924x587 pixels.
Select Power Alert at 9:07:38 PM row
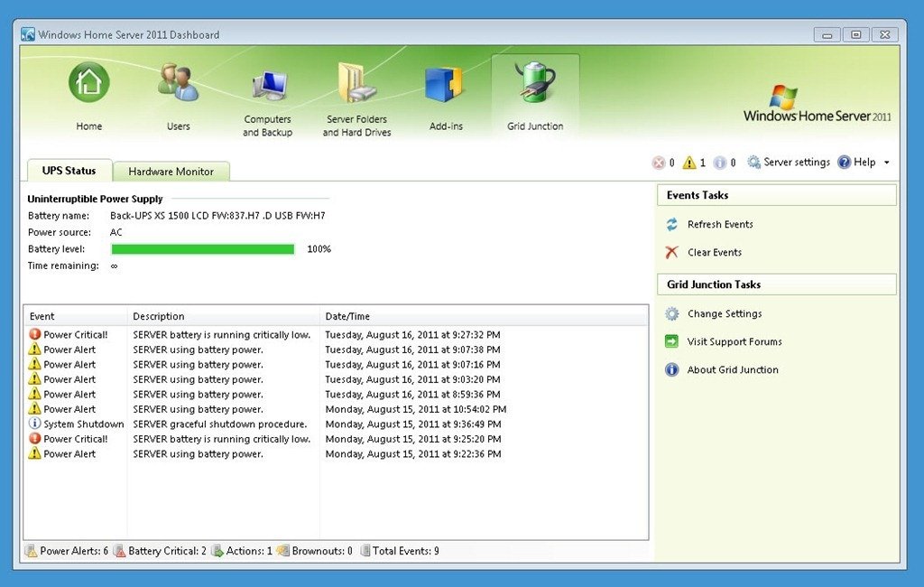tap(336, 349)
